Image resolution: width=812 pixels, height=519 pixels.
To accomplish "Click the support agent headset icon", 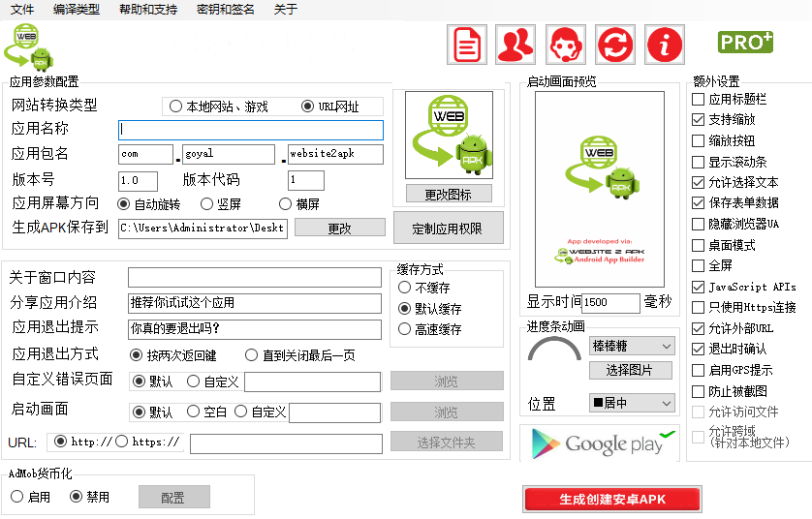I will [x=566, y=45].
